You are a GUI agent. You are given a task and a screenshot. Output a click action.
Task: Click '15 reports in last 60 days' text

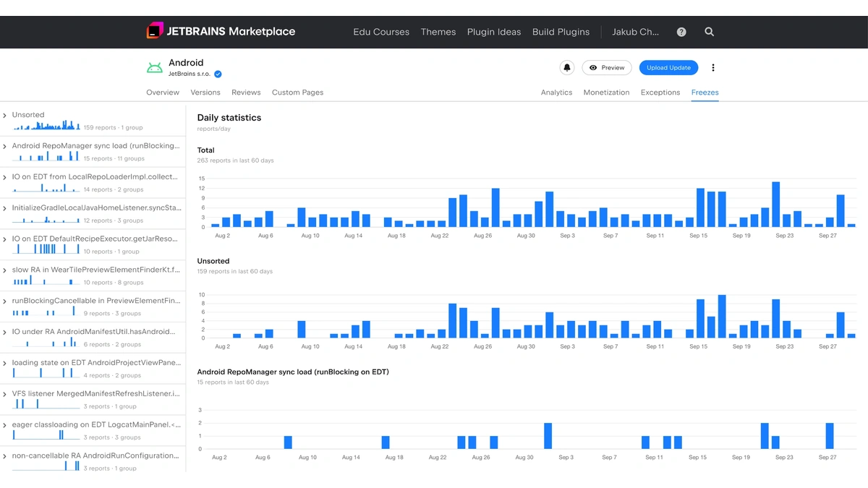coord(233,382)
